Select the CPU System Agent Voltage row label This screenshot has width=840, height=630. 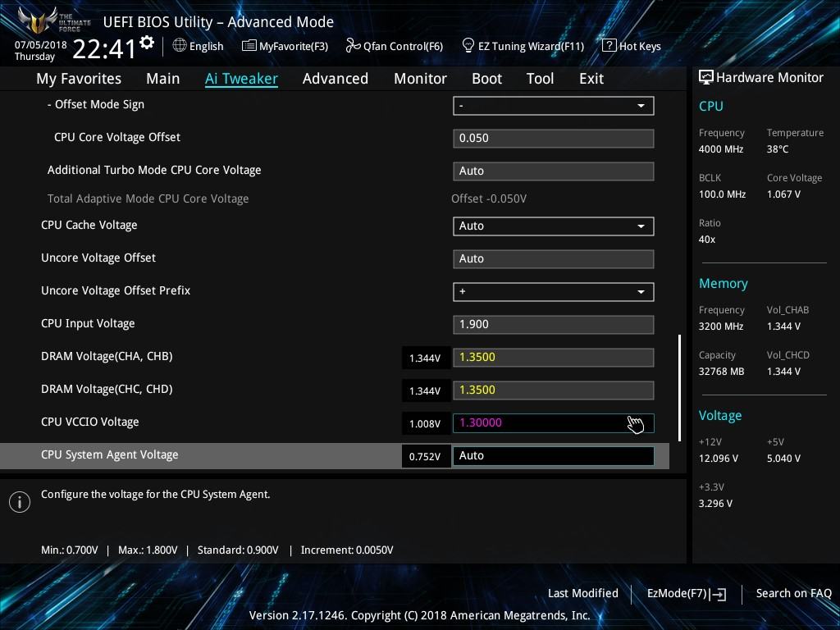[x=109, y=454]
